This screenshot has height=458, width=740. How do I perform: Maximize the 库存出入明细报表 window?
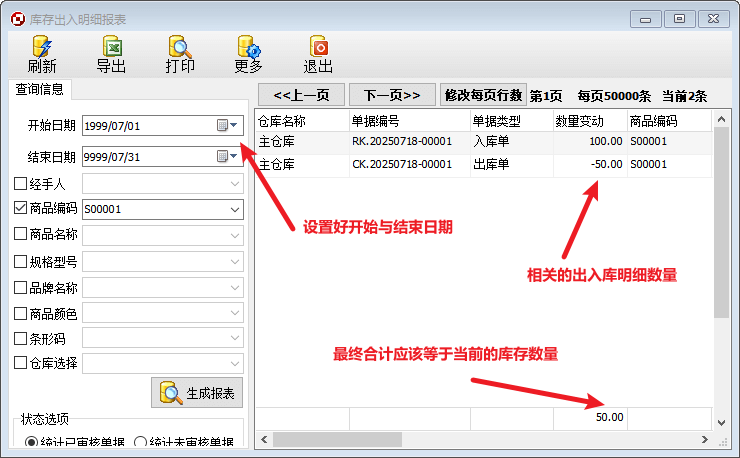(x=679, y=19)
